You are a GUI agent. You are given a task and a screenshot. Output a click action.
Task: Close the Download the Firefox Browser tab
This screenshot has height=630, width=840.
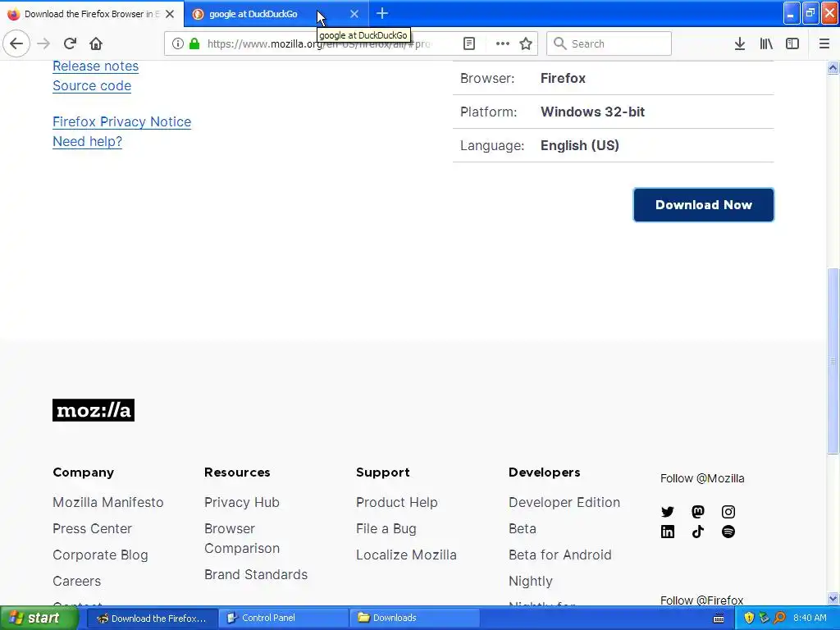(170, 14)
